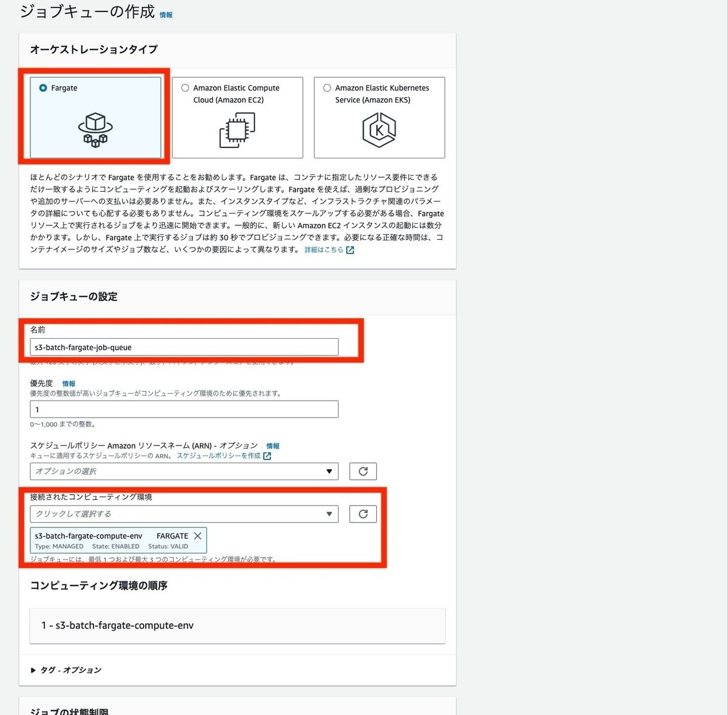
Task: Select the Fargate orchestration radio button
Action: [43, 88]
